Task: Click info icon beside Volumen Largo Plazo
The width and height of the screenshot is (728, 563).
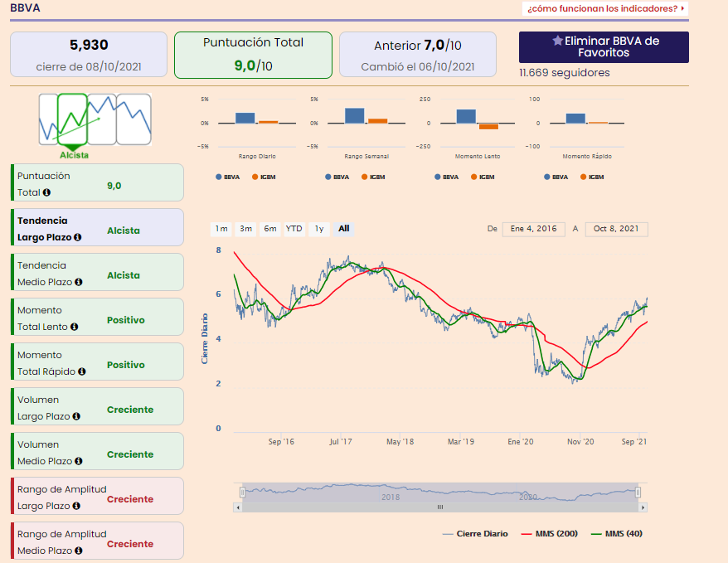Action: pyautogui.click(x=76, y=416)
